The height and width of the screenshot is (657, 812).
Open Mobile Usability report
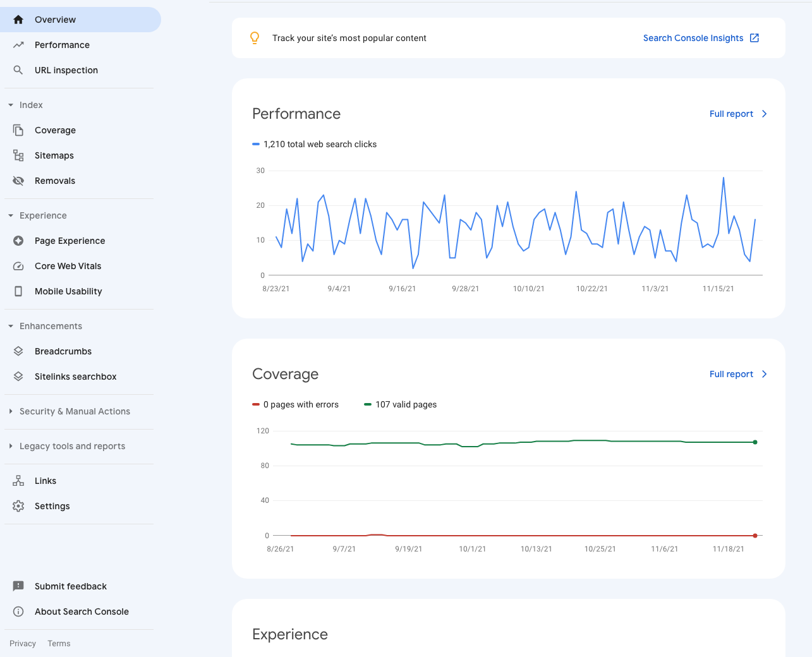click(80, 291)
